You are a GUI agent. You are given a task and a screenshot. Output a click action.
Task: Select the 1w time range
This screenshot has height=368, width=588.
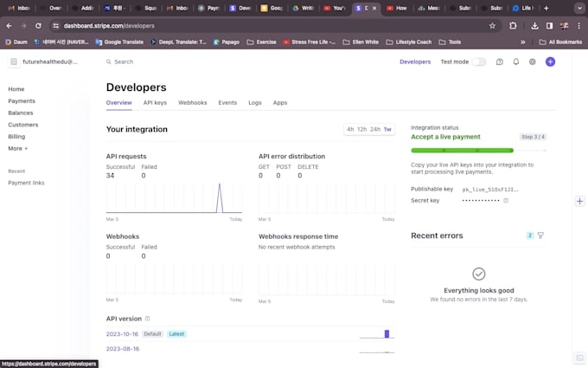pos(387,129)
